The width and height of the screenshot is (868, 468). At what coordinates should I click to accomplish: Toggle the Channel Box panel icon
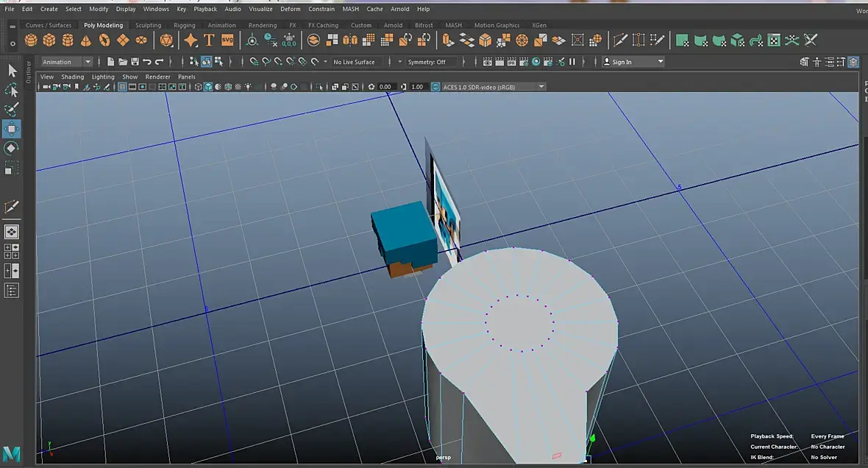pos(853,62)
